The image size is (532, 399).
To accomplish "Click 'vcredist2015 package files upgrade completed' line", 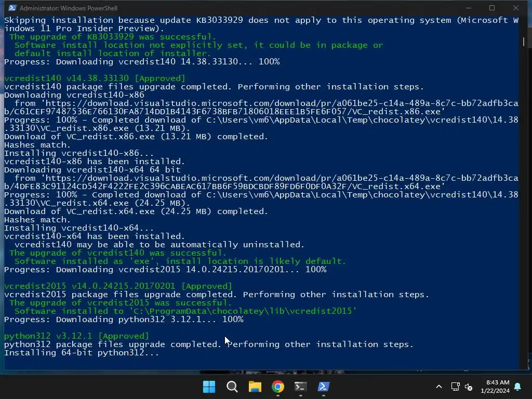I will pyautogui.click(x=217, y=295).
